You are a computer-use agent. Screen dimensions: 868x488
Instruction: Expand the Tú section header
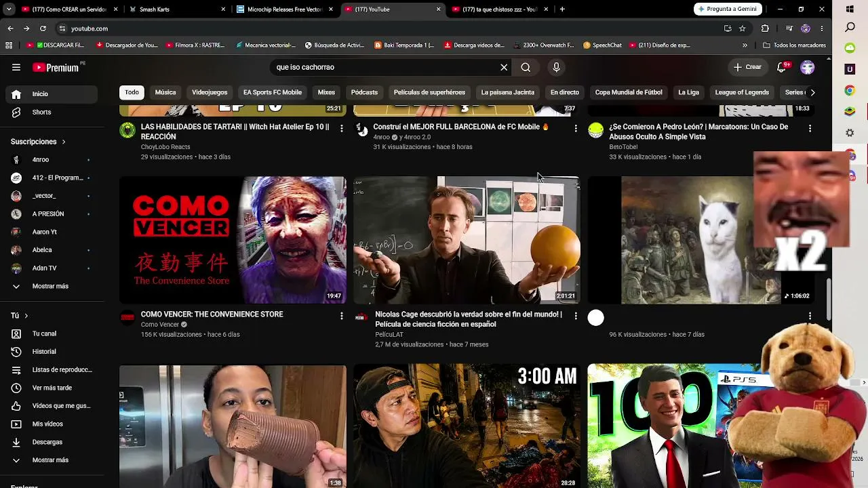click(x=19, y=316)
